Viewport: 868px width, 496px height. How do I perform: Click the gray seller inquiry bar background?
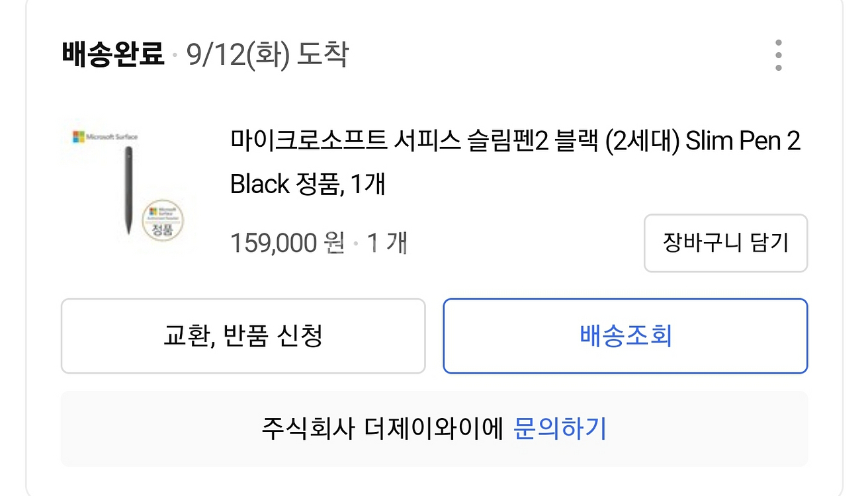[x=434, y=429]
